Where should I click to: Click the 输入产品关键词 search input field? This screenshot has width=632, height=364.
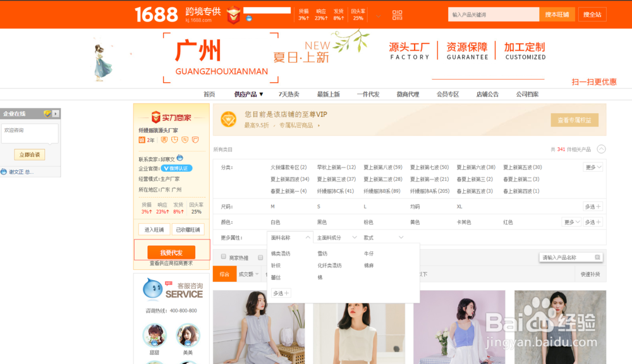coord(493,14)
